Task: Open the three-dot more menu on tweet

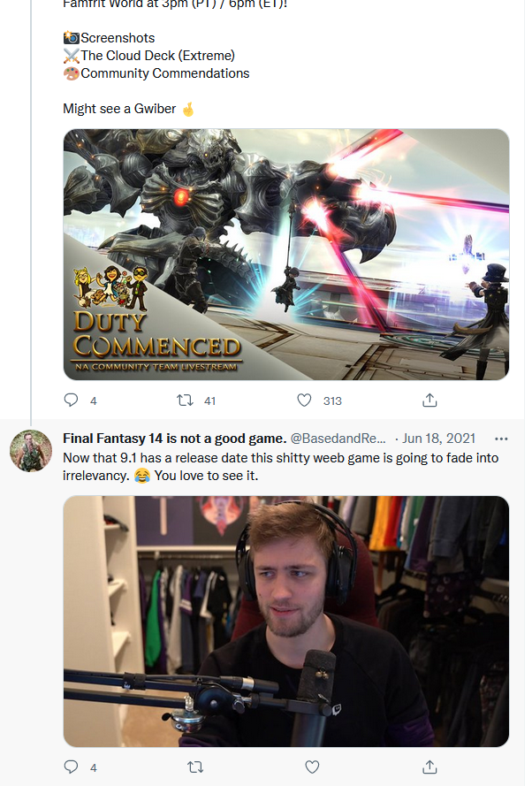Action: [501, 439]
